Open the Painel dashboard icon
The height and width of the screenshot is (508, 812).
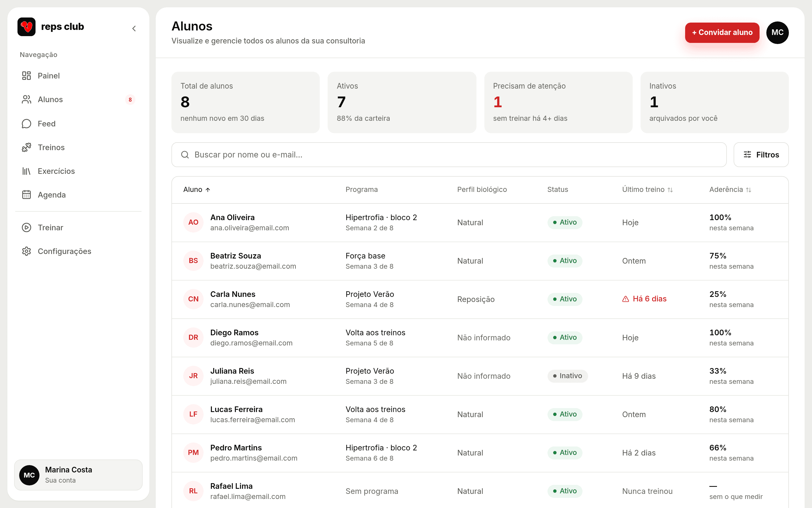[27, 76]
